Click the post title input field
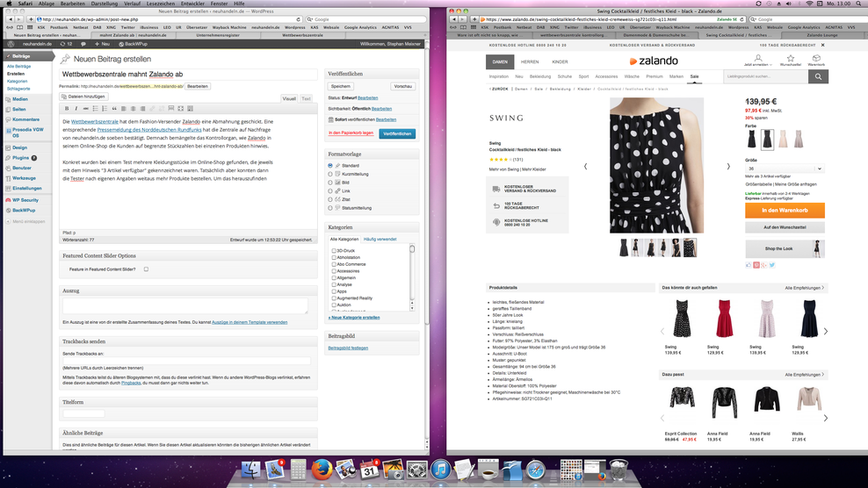The height and width of the screenshot is (488, 868). [188, 74]
